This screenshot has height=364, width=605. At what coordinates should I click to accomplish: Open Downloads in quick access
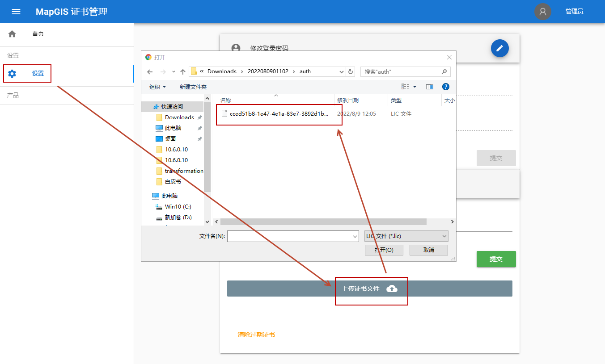[x=179, y=117]
